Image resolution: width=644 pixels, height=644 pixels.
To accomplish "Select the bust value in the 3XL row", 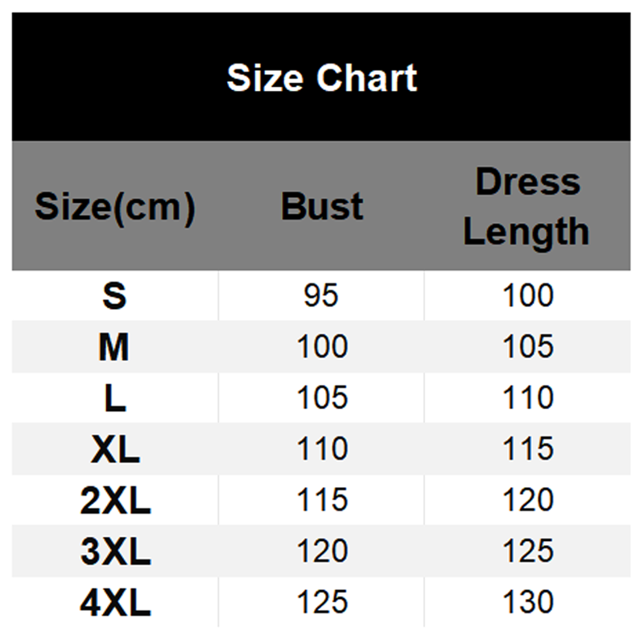I will click(322, 551).
